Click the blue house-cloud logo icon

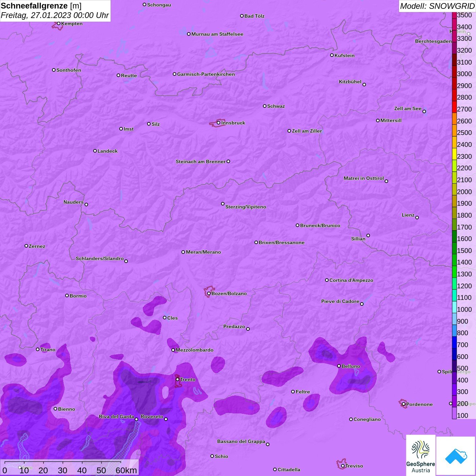456,456
